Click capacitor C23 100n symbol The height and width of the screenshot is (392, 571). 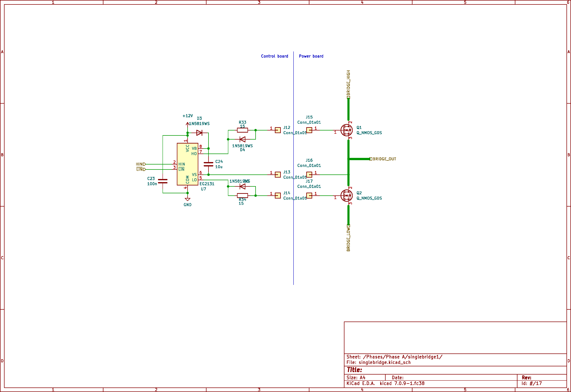(163, 181)
